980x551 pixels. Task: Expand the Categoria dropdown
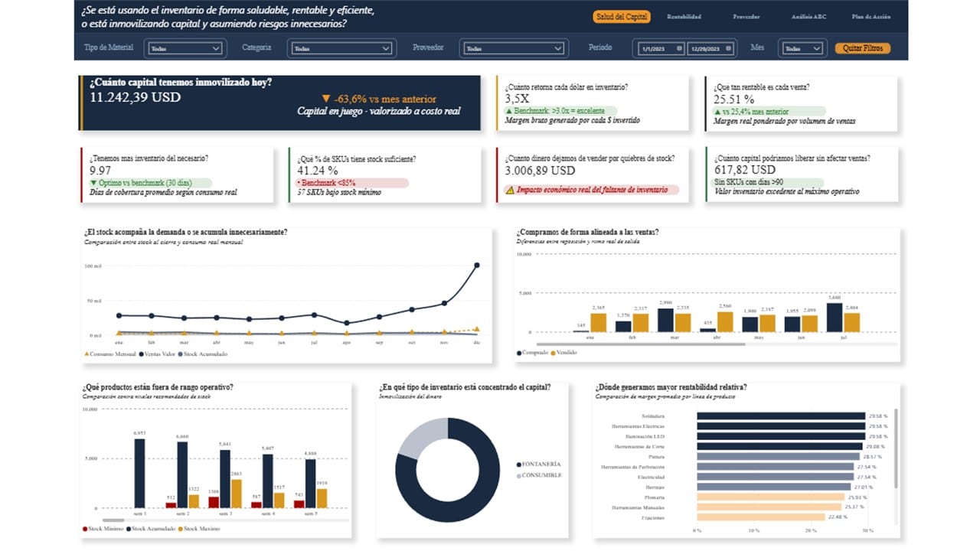341,48
